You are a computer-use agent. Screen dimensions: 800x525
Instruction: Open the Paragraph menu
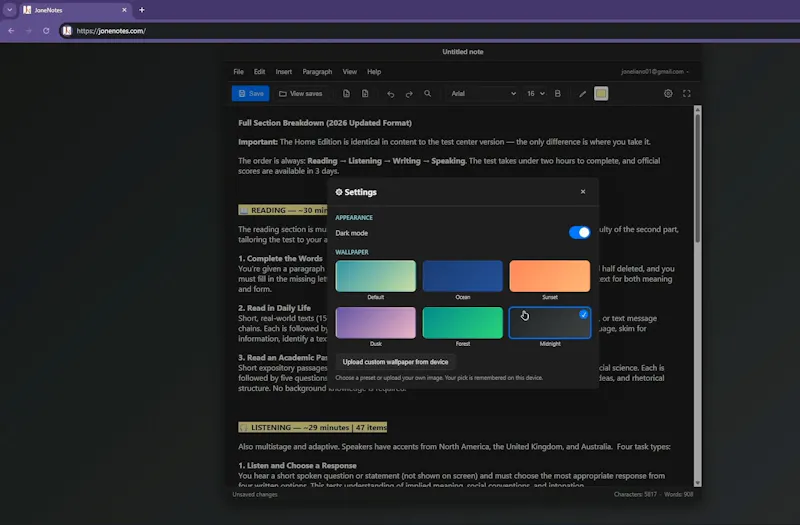click(x=317, y=72)
